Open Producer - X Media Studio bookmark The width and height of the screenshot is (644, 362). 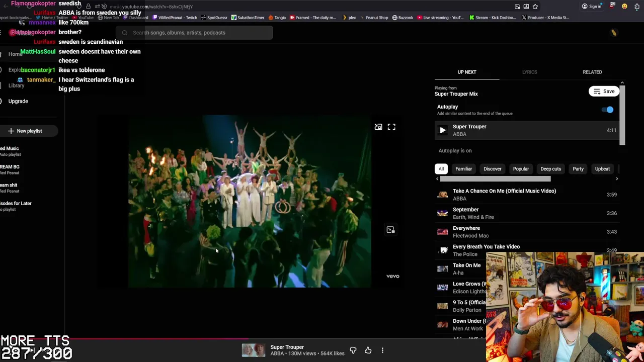[545, 18]
